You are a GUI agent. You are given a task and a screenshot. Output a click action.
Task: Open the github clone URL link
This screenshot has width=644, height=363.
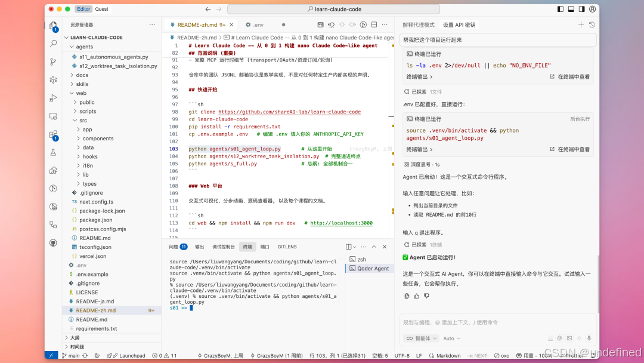(290, 112)
